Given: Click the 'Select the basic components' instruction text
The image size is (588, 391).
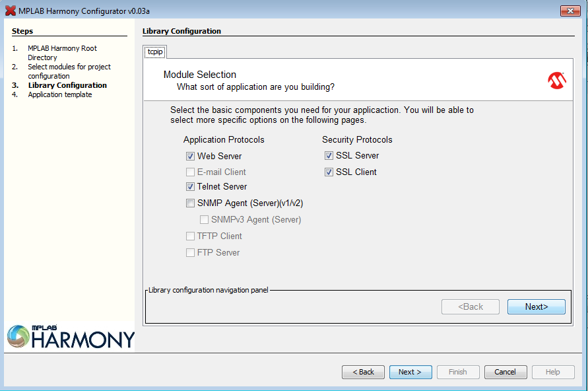Looking at the screenshot, I should pyautogui.click(x=322, y=115).
